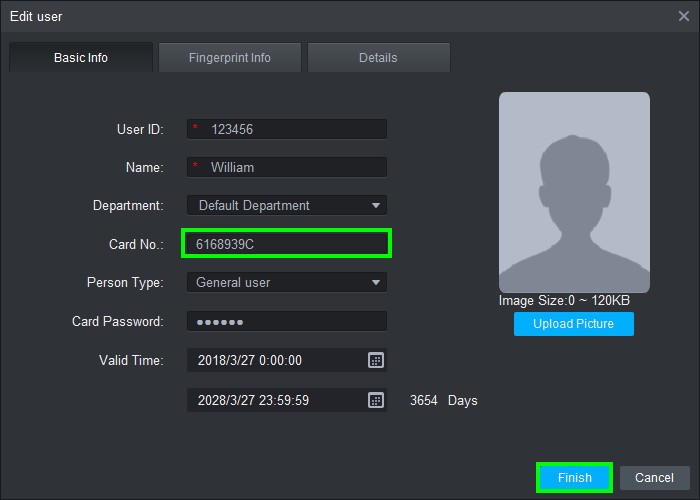700x500 pixels.
Task: Click the Name field containing William
Action: (287, 167)
